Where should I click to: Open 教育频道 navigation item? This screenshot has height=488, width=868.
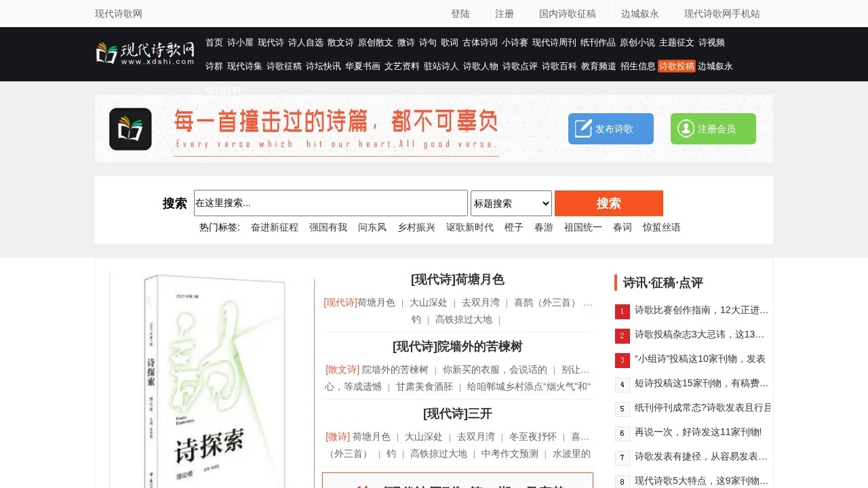click(599, 66)
